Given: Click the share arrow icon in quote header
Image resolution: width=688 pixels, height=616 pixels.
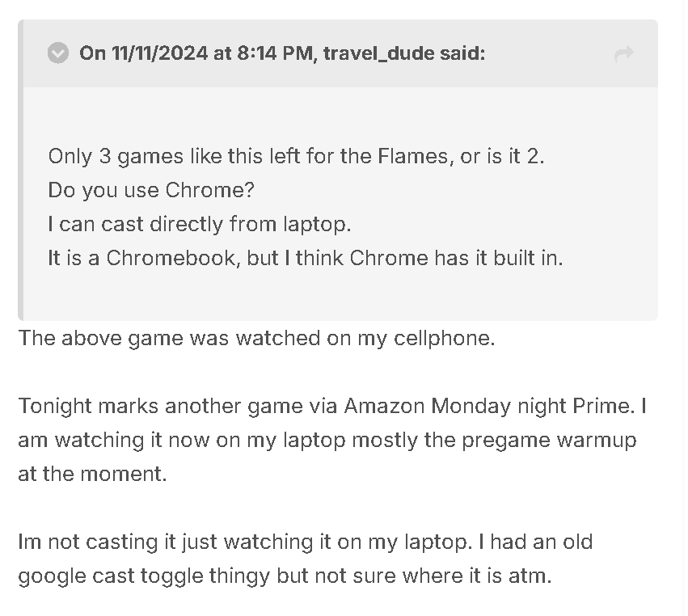Looking at the screenshot, I should click(x=623, y=53).
